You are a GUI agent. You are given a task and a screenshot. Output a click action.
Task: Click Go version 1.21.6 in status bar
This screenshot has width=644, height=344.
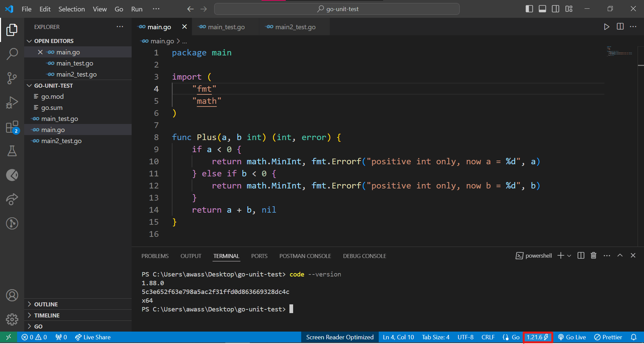[x=538, y=337]
